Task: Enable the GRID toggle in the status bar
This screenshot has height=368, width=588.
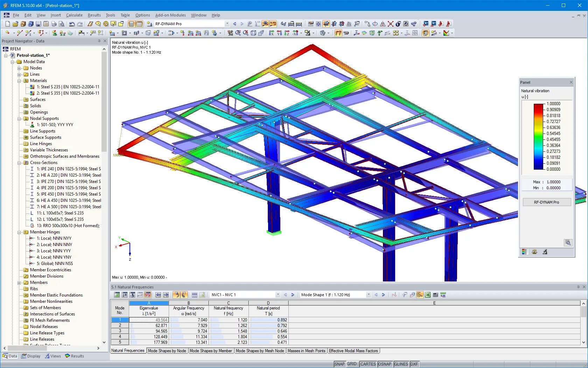Action: click(x=352, y=364)
